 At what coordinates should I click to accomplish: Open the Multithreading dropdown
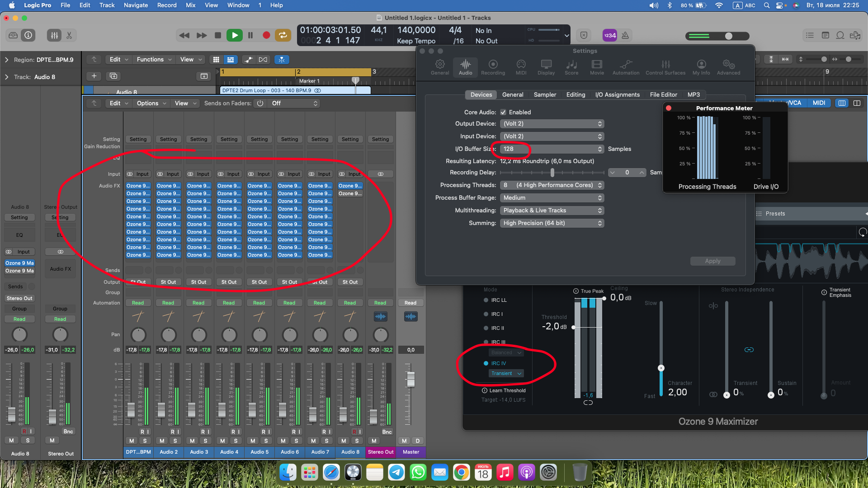552,211
